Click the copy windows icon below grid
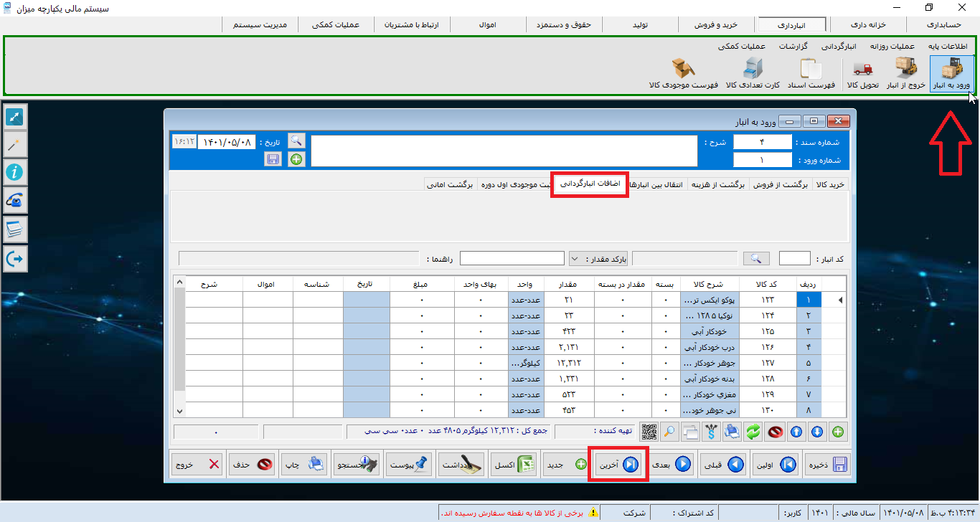This screenshot has height=522, width=980. click(691, 432)
